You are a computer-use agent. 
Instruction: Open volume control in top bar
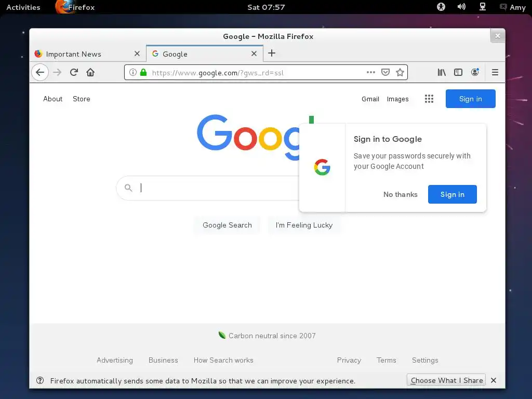coord(461,7)
